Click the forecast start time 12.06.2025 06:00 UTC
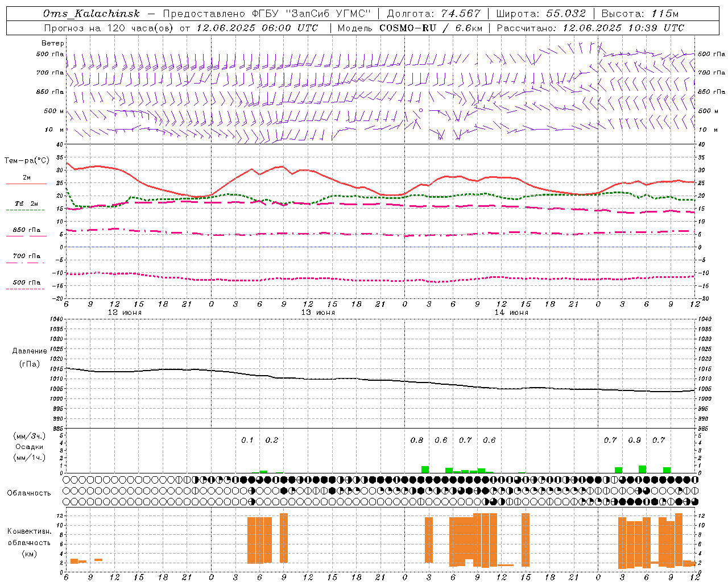Viewport: 728px width, 582px height. [x=257, y=28]
